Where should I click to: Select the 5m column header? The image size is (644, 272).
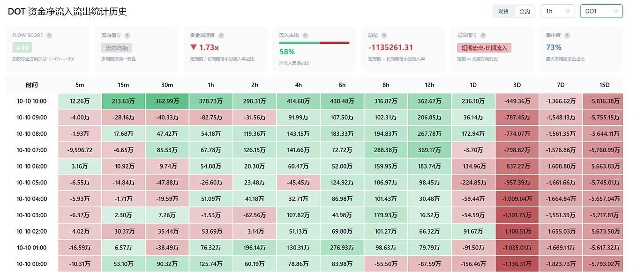tap(80, 85)
